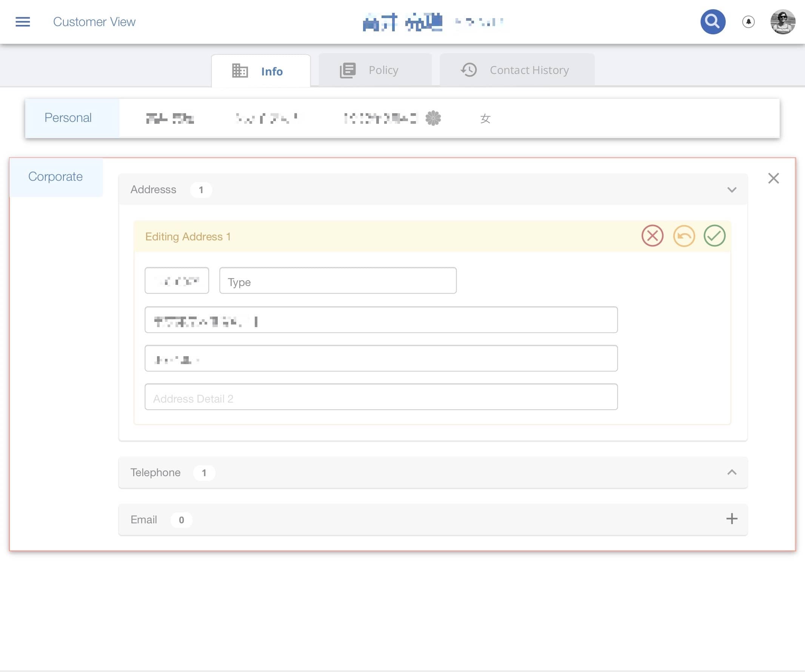Select the Info tab

point(261,71)
